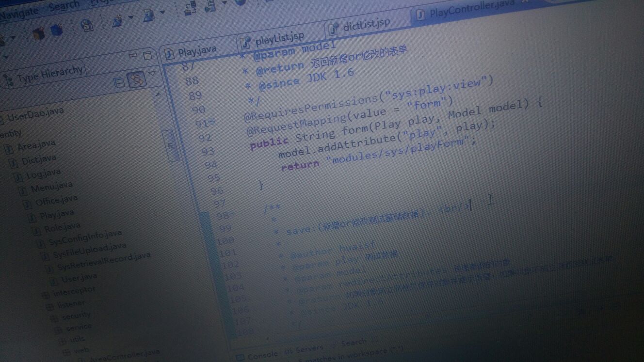
Task: Click the Collapse All icon in side panel
Action: tap(119, 82)
